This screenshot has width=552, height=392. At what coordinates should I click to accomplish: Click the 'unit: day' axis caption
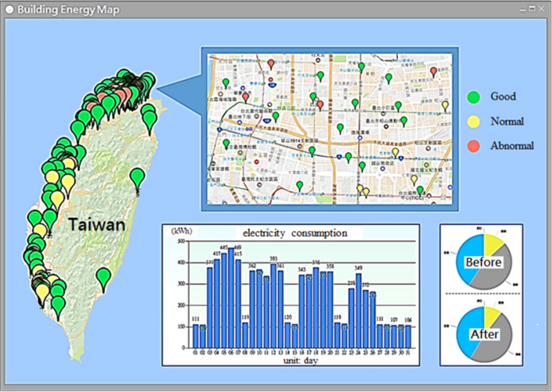301,360
